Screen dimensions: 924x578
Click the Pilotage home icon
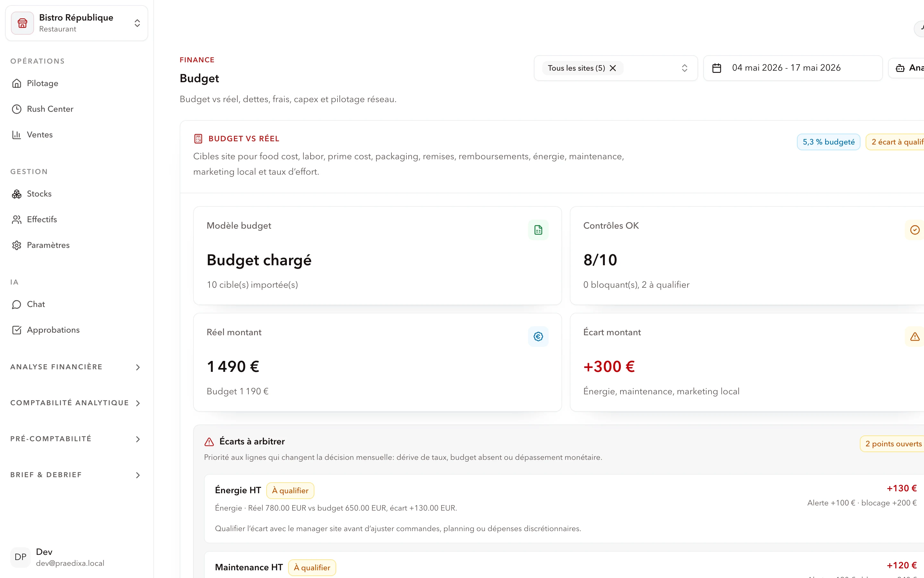pos(16,83)
